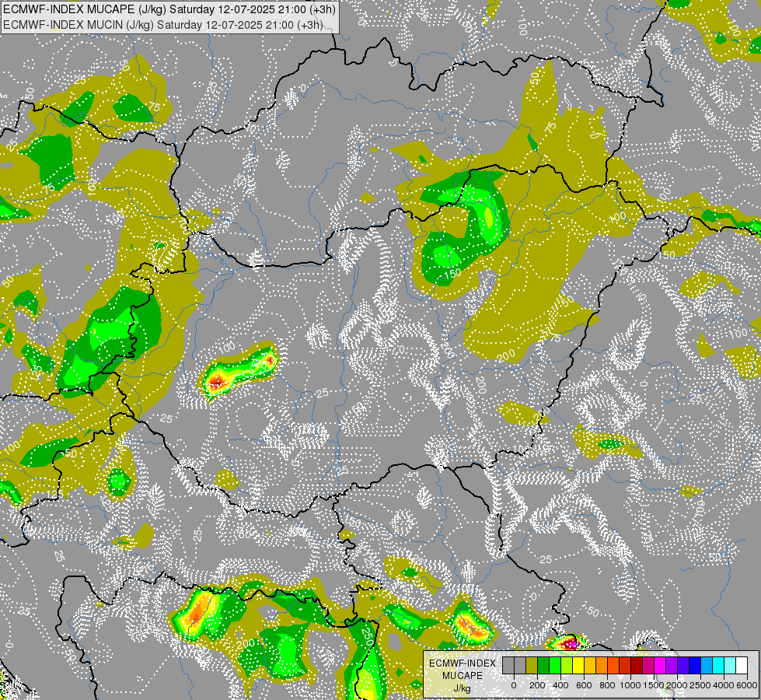Select the orange legend swatch before 800
This screenshot has height=700, width=761.
point(602,666)
